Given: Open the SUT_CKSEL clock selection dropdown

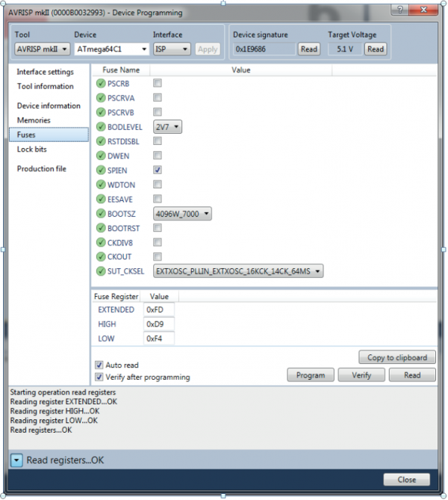Looking at the screenshot, I should (x=238, y=271).
